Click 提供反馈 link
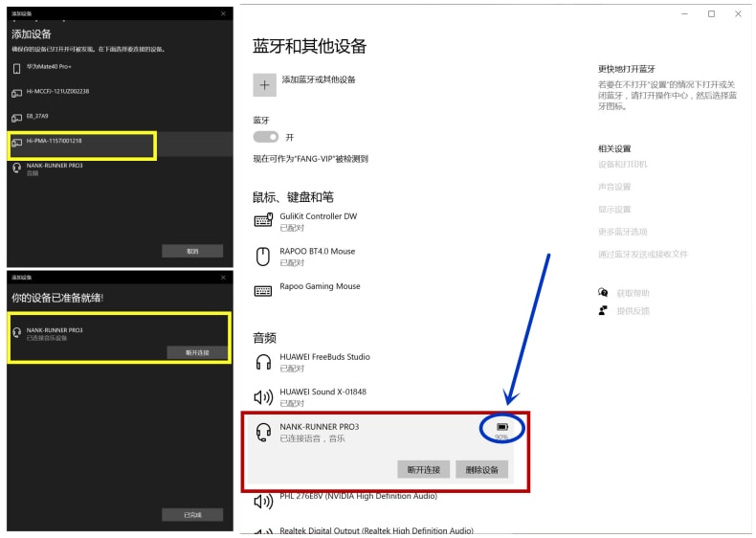This screenshot has height=538, width=756. tap(634, 311)
